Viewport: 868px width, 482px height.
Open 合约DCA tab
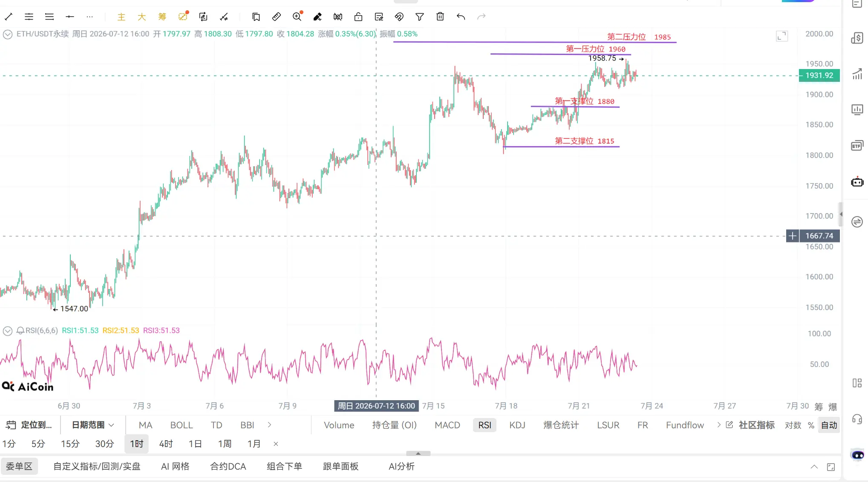(x=228, y=467)
